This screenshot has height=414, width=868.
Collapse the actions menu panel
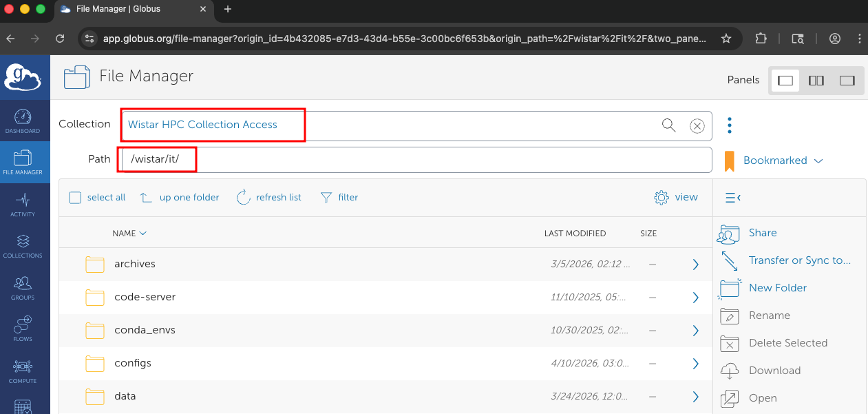click(x=733, y=198)
